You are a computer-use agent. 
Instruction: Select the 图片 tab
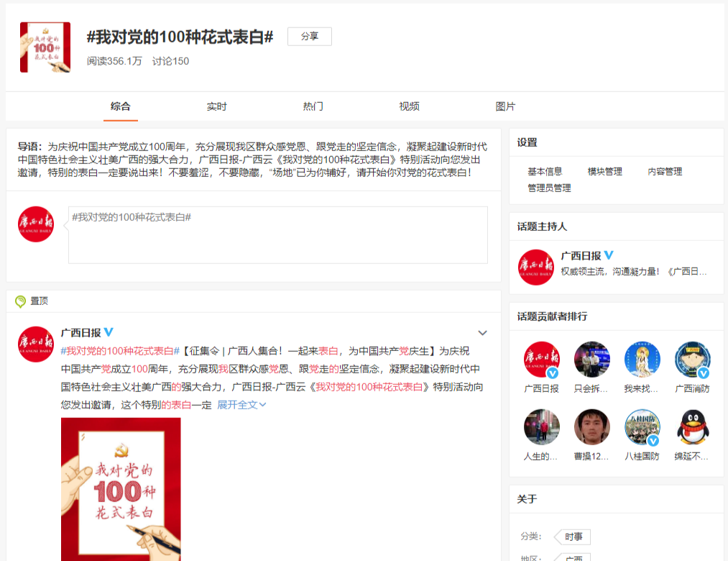click(x=506, y=106)
